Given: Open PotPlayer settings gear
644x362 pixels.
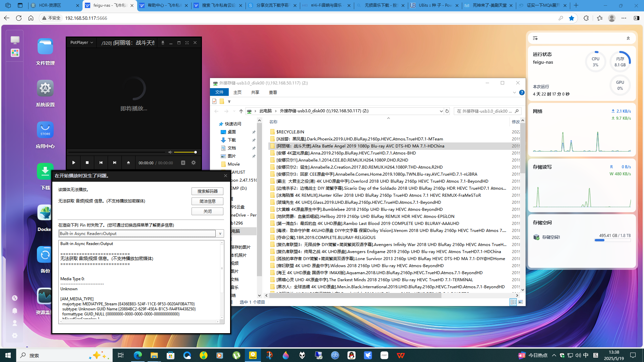Looking at the screenshot, I should (194, 163).
